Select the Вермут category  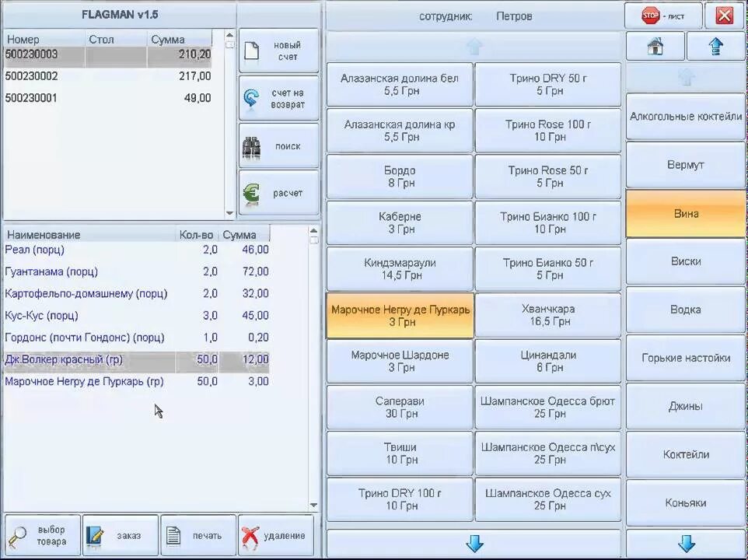point(686,165)
